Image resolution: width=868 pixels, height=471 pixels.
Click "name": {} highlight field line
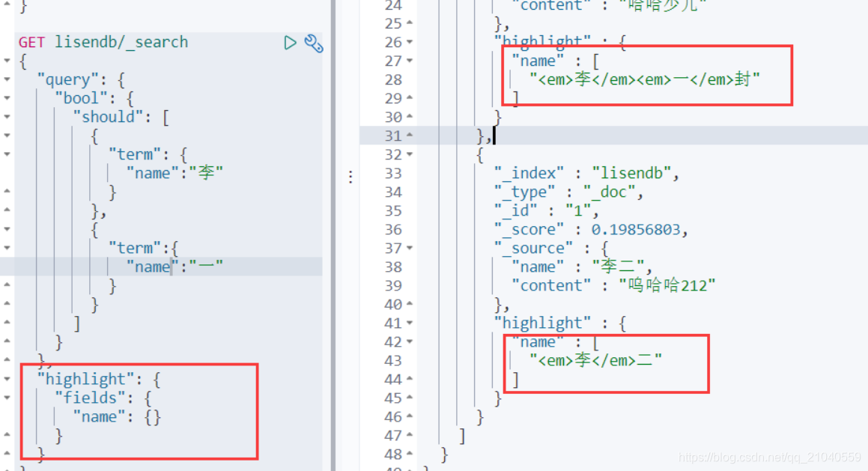point(117,417)
